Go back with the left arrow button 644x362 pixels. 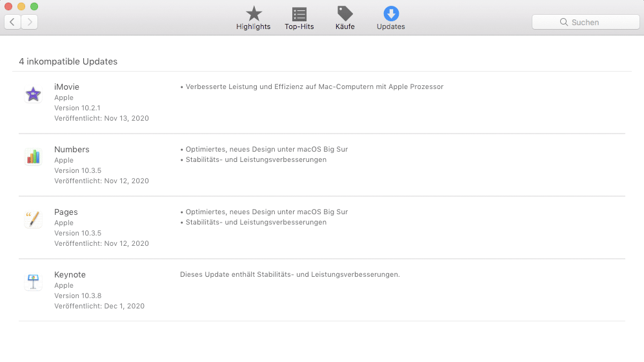(12, 22)
